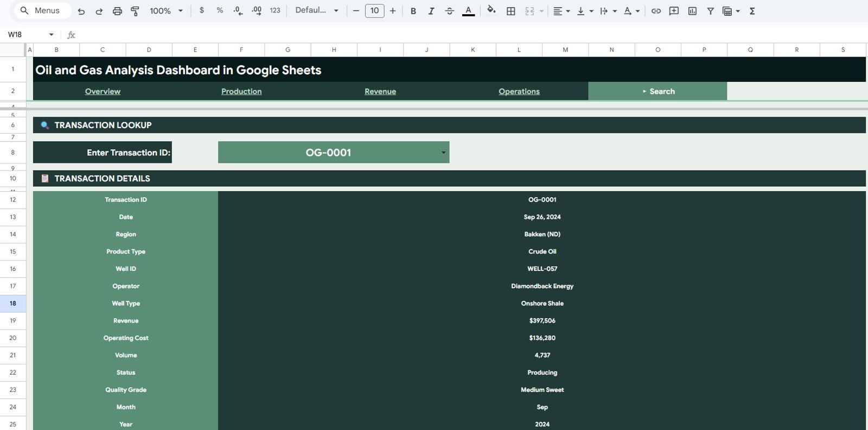Image resolution: width=868 pixels, height=430 pixels.
Task: Increase font size with plus
Action: [x=393, y=11]
